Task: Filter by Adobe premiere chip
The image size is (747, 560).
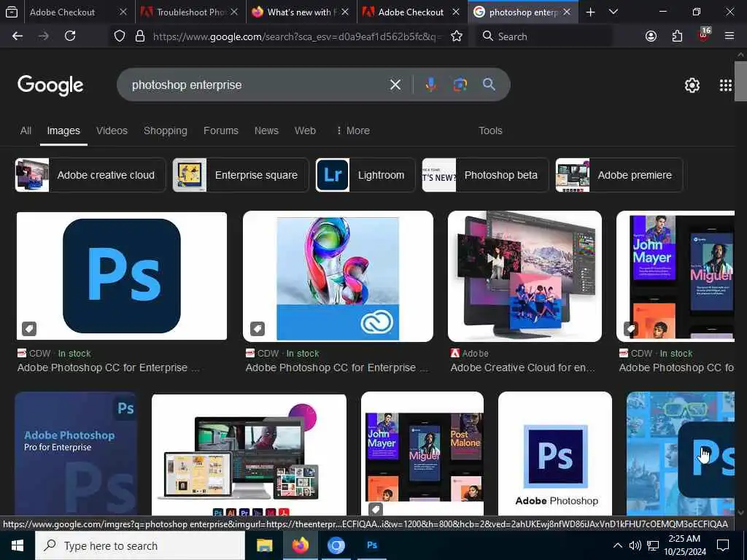Action: pos(619,175)
